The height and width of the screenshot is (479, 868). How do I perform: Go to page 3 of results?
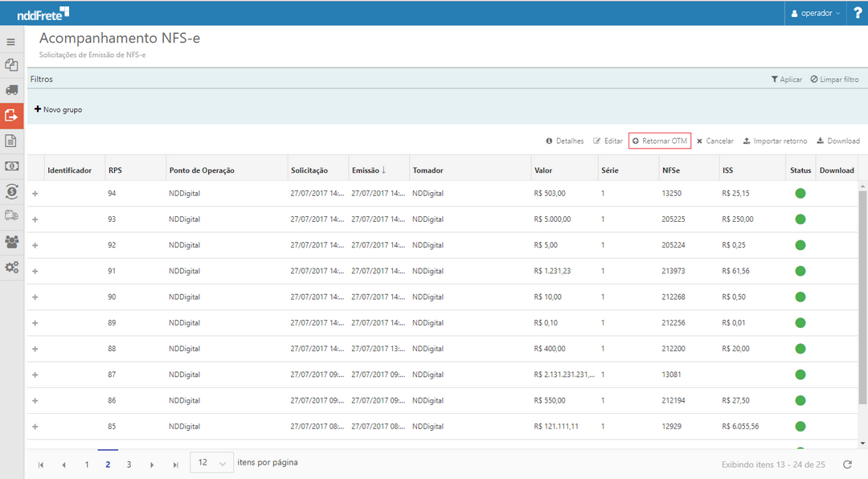tap(129, 465)
